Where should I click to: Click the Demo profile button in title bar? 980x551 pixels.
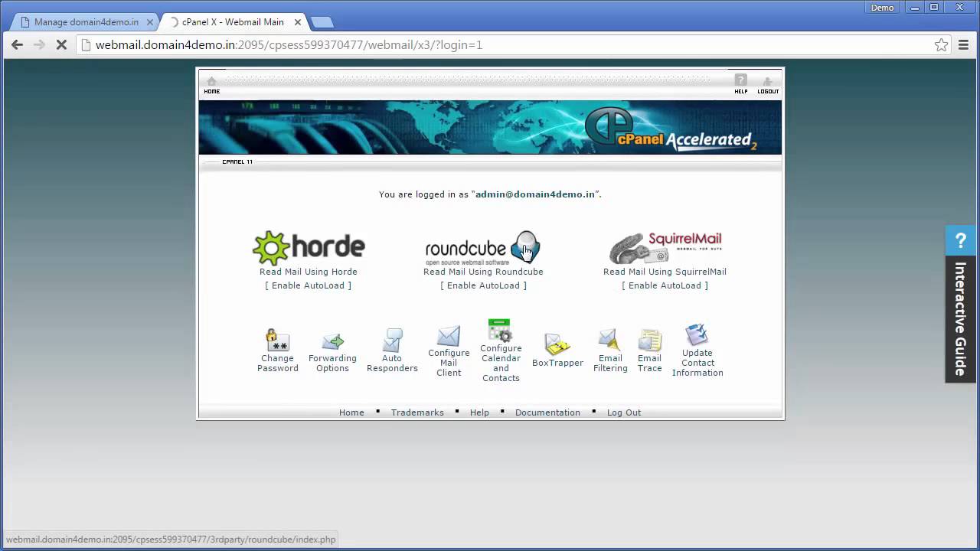(x=882, y=8)
